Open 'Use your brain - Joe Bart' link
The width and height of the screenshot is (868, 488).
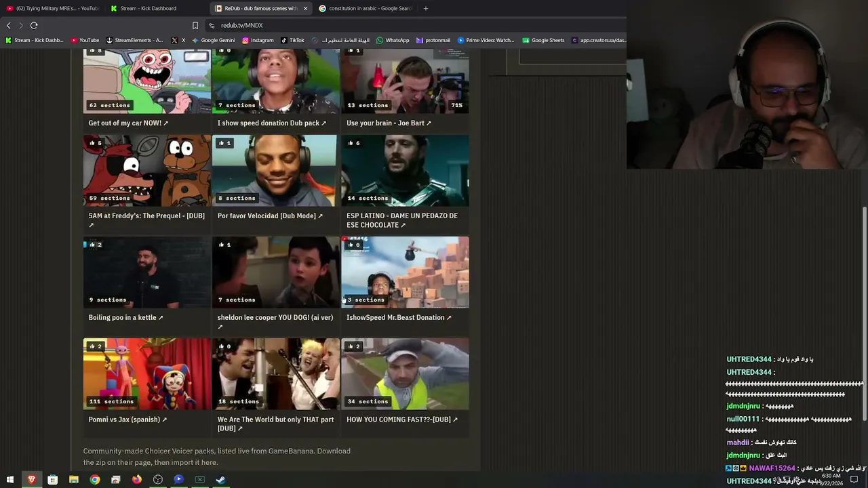389,123
